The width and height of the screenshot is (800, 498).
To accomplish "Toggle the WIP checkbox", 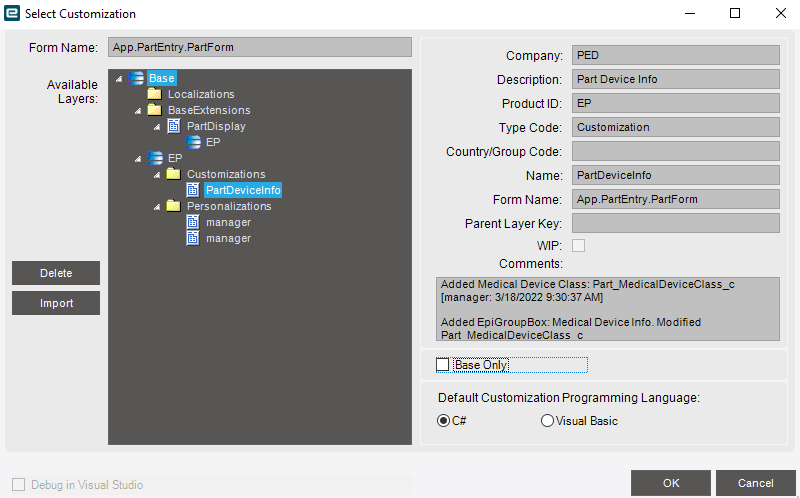I will tap(579, 245).
